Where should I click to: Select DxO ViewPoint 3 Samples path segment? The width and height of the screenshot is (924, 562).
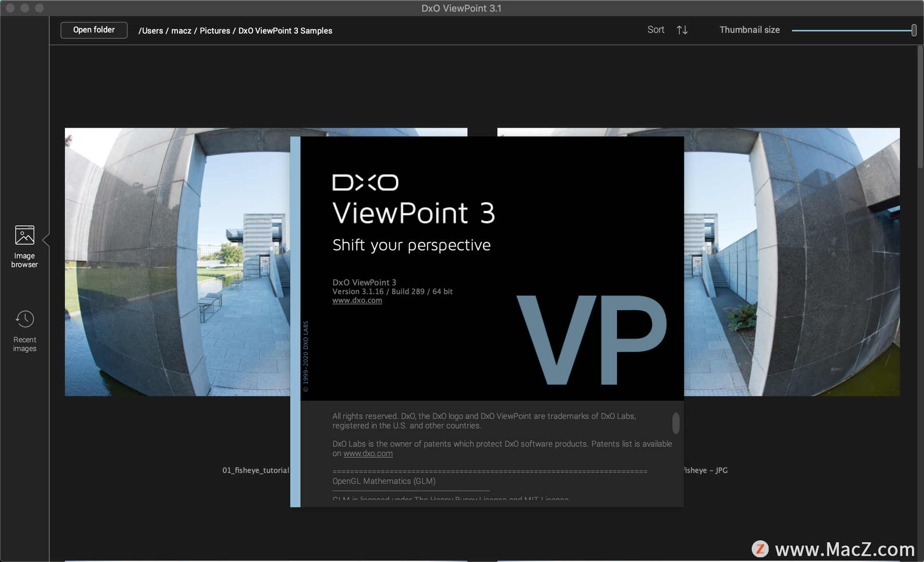(x=285, y=31)
